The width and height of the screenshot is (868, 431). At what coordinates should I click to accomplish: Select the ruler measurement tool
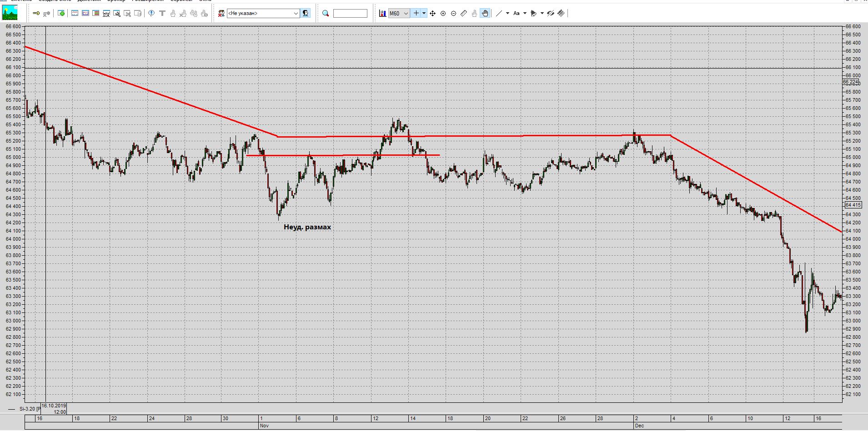464,14
